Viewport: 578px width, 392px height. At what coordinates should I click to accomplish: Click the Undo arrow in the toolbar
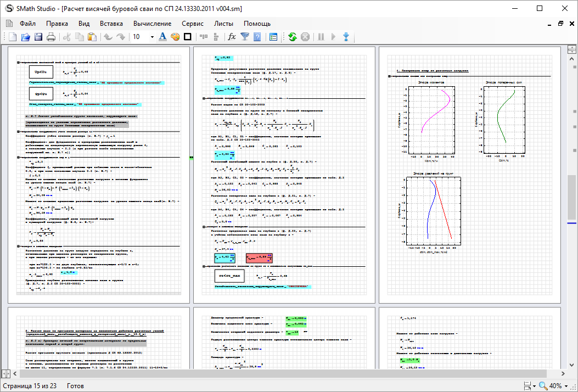pos(108,37)
